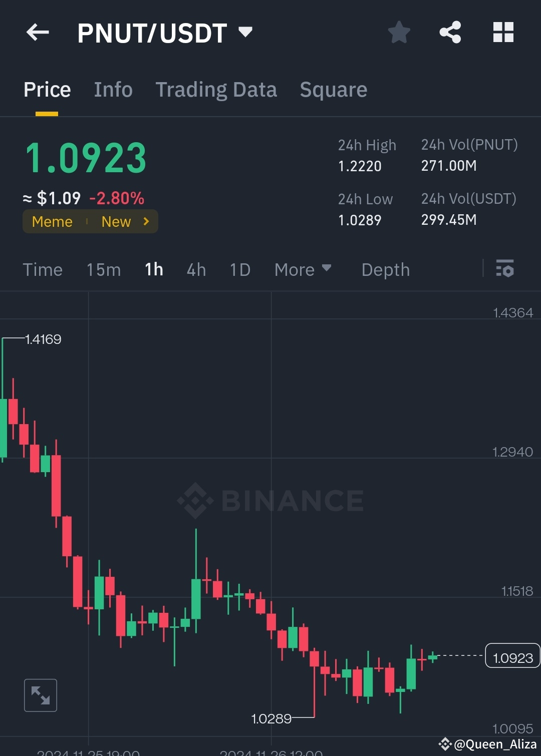The image size is (541, 756).
Task: Expand the More intervals dropdown
Action: [303, 269]
